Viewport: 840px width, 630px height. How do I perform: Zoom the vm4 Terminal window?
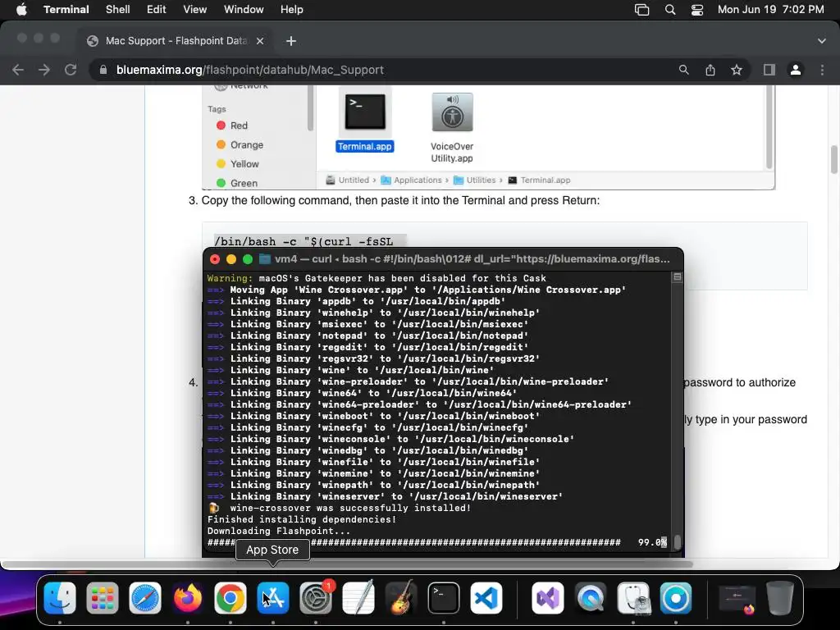click(x=248, y=259)
